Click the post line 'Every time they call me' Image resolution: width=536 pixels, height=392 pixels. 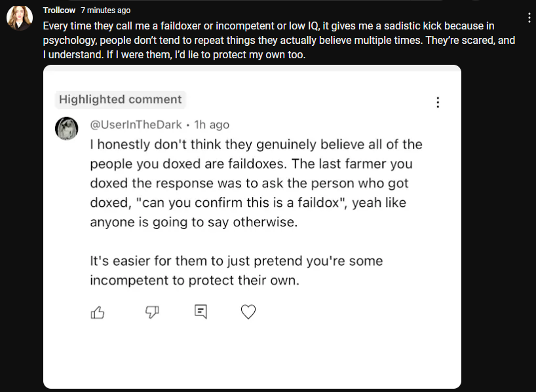pyautogui.click(x=269, y=26)
